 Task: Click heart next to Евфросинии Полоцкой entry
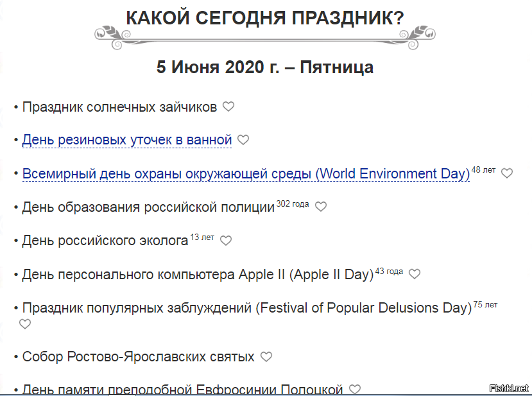tap(355, 389)
